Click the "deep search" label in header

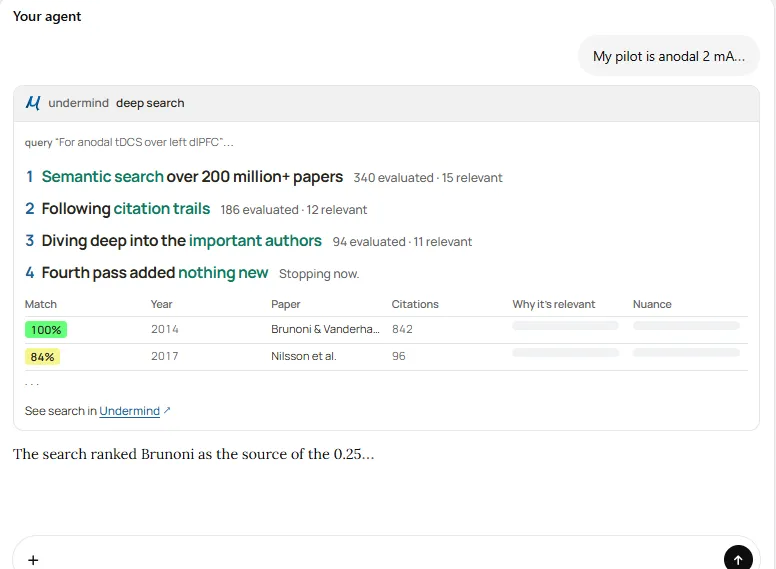[x=150, y=103]
